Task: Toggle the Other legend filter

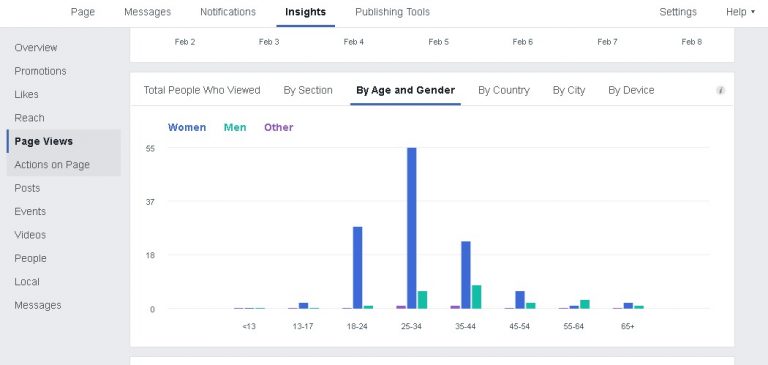Action: pyautogui.click(x=279, y=127)
